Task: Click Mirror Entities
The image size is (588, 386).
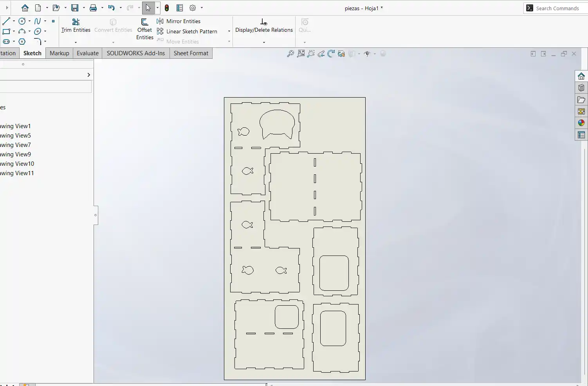Action: pos(179,21)
